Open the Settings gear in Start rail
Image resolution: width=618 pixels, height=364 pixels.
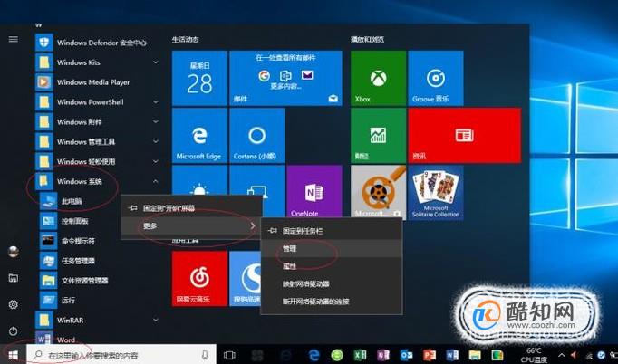[x=13, y=304]
